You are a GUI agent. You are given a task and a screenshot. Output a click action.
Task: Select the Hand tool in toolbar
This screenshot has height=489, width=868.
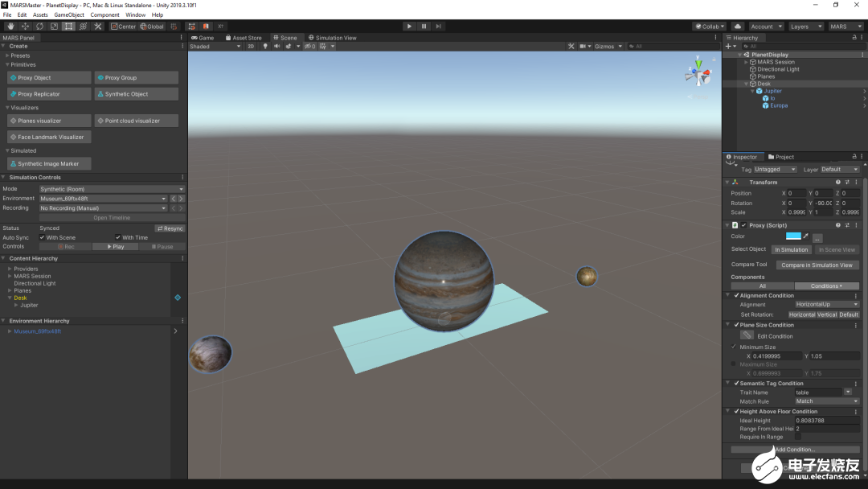point(10,27)
